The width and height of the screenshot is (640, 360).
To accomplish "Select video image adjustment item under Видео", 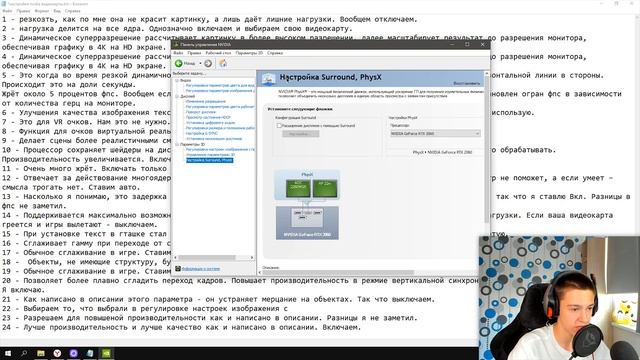I will click(220, 91).
